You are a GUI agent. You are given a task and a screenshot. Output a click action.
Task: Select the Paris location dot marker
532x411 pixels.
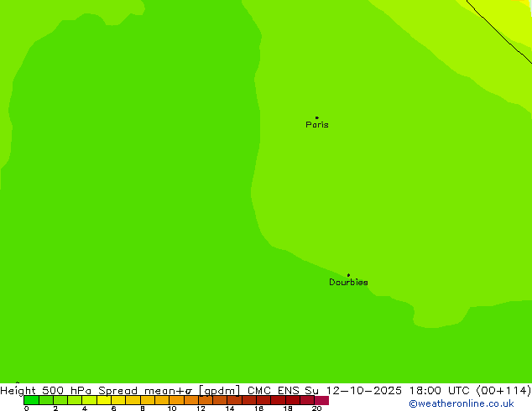317,117
